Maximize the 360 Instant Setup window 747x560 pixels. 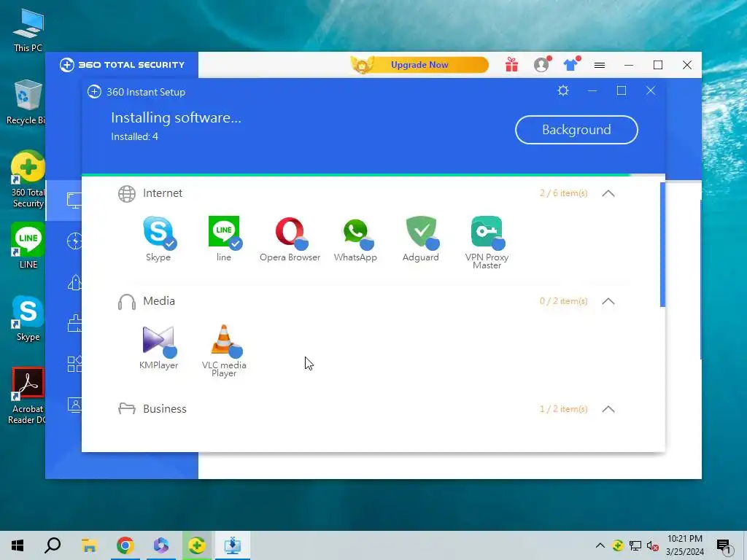(622, 90)
